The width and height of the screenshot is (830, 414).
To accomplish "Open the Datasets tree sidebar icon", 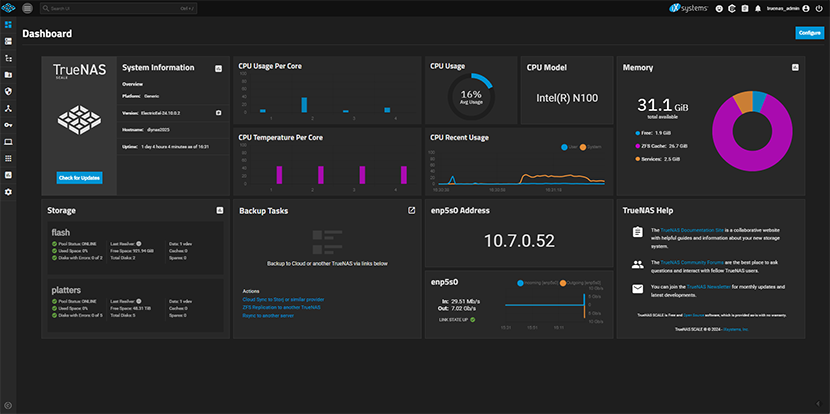I will 8,58.
